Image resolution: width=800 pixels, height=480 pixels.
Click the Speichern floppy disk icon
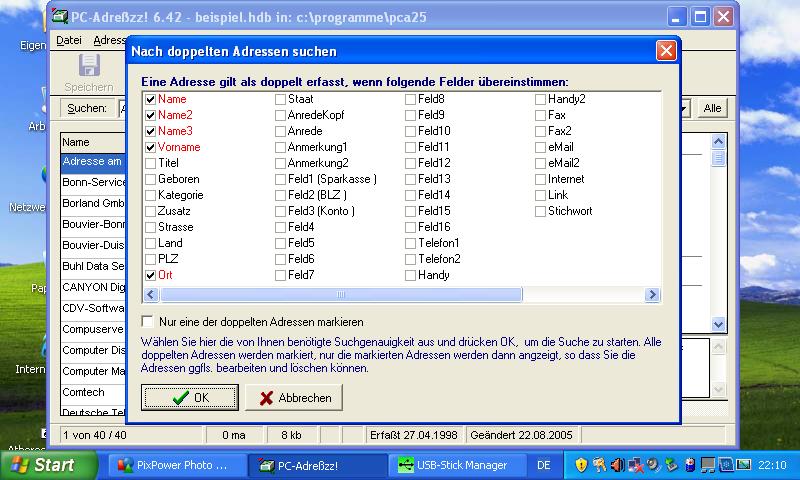pos(89,67)
